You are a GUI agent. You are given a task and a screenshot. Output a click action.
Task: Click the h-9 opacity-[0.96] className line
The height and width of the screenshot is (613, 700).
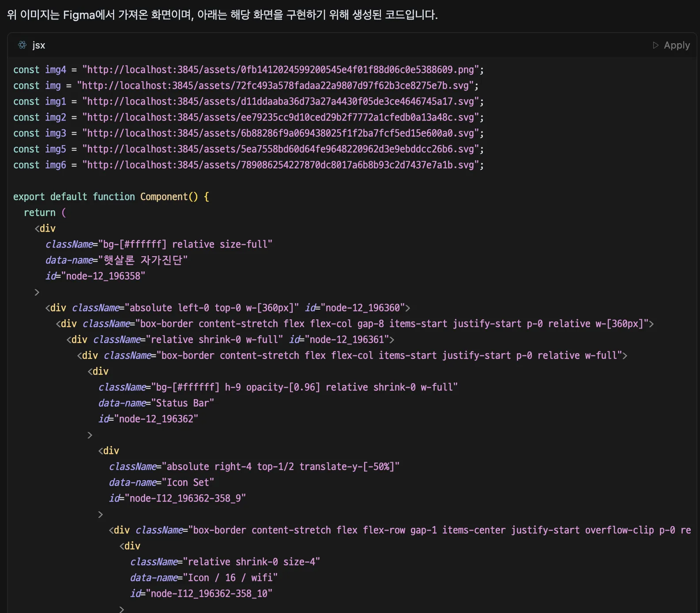[x=278, y=387]
